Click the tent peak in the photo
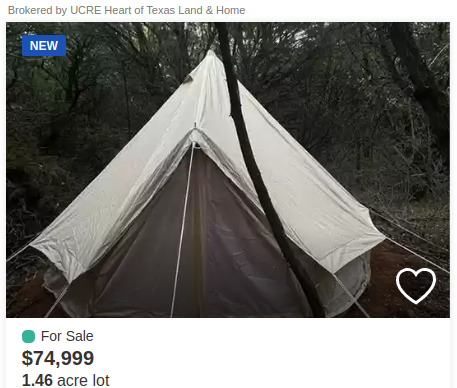Image resolution: width=457 pixels, height=388 pixels. tap(209, 55)
